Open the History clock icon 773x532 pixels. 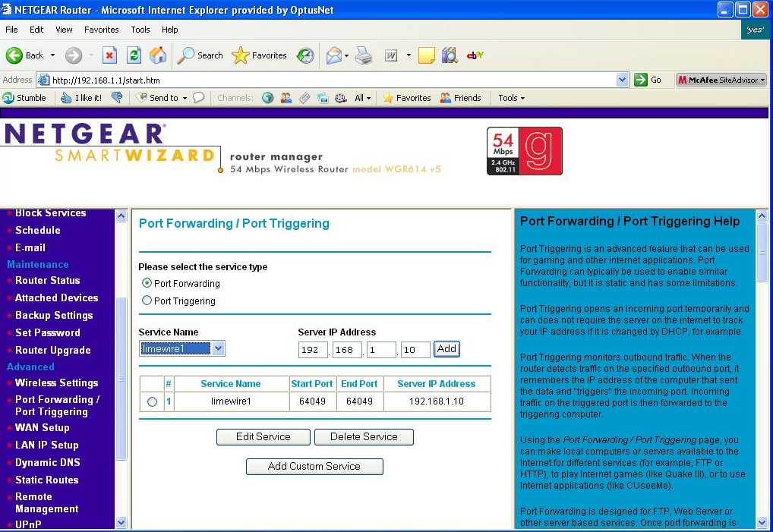(305, 55)
